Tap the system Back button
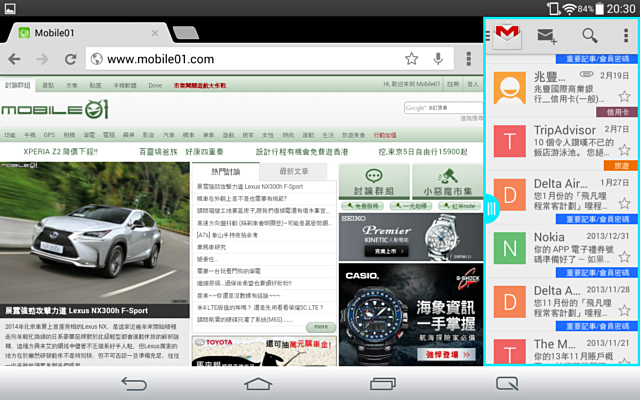The width and height of the screenshot is (640, 400). 134,384
